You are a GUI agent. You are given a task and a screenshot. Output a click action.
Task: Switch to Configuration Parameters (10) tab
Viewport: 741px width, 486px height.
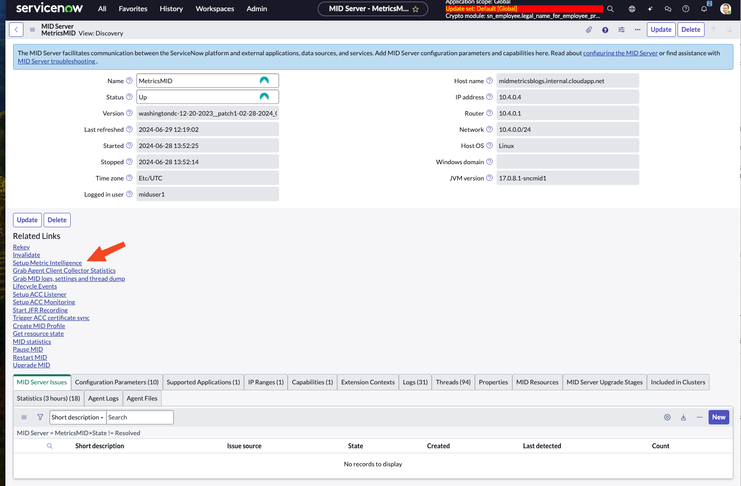click(x=117, y=382)
